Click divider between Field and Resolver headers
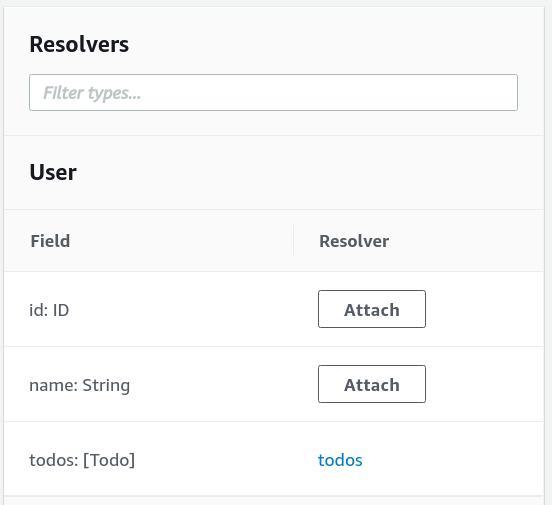The height and width of the screenshot is (505, 552). pyautogui.click(x=294, y=240)
